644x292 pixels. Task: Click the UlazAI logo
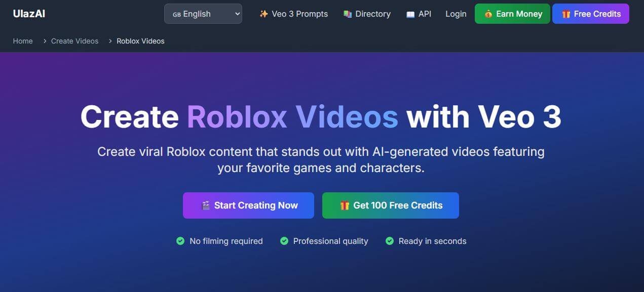click(x=29, y=14)
